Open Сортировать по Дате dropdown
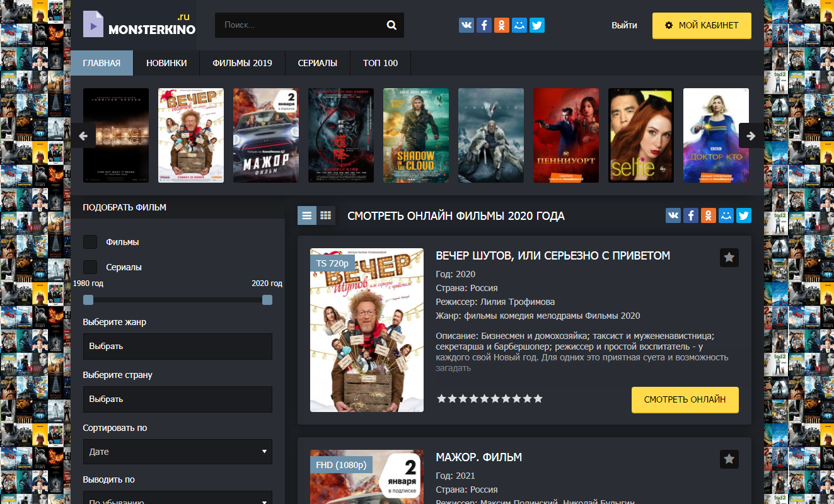 point(178,452)
